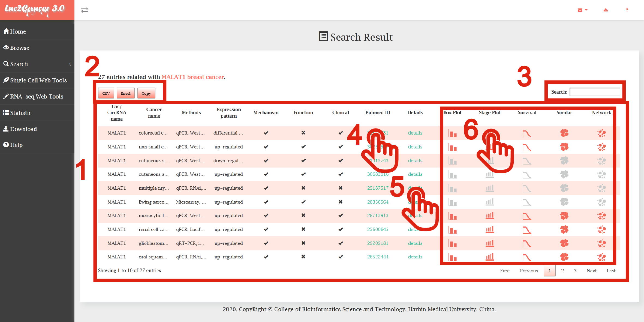644x322 pixels.
Task: Click the table Search input field
Action: coord(595,92)
